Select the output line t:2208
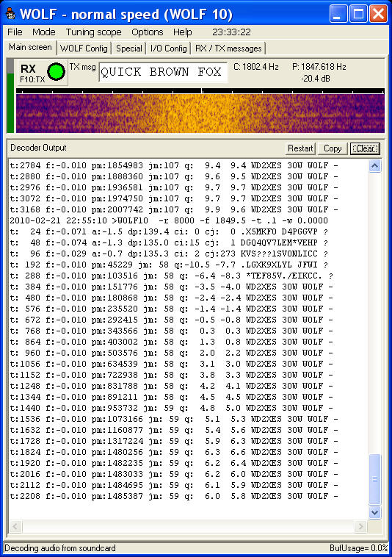The height and width of the screenshot is (557, 392). (174, 496)
